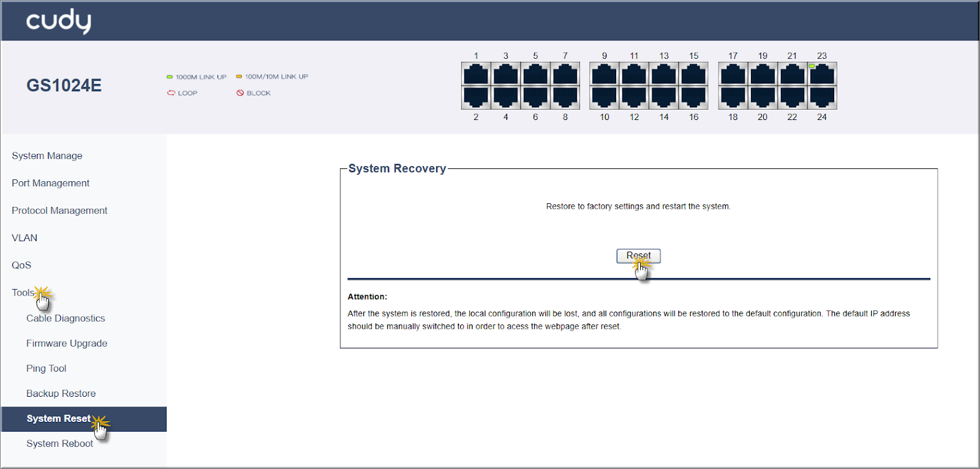Select port 5 on the switch panel

[x=535, y=75]
